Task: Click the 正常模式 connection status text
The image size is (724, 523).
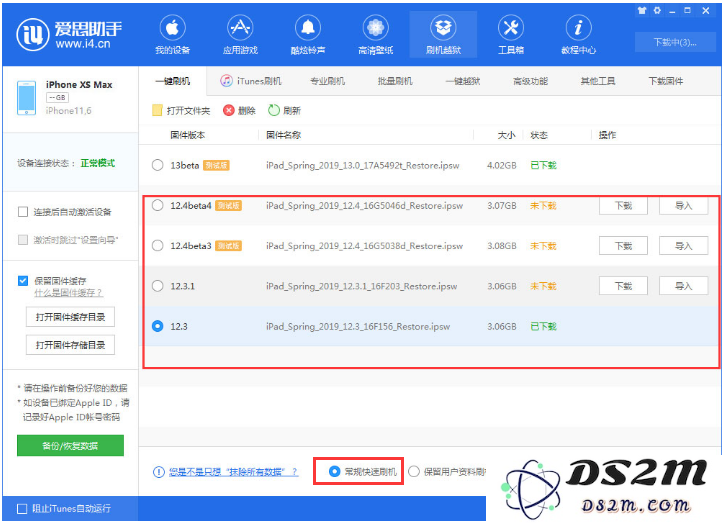Action: coord(97,163)
